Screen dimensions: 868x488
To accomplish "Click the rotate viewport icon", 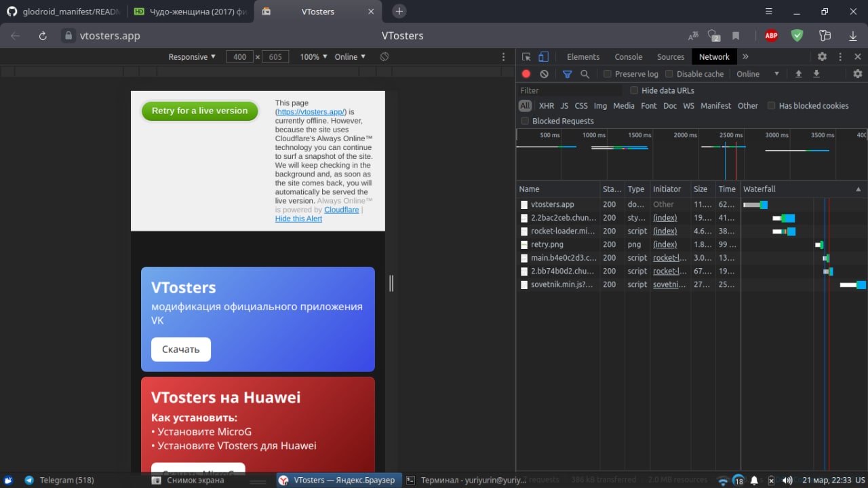I will point(384,57).
